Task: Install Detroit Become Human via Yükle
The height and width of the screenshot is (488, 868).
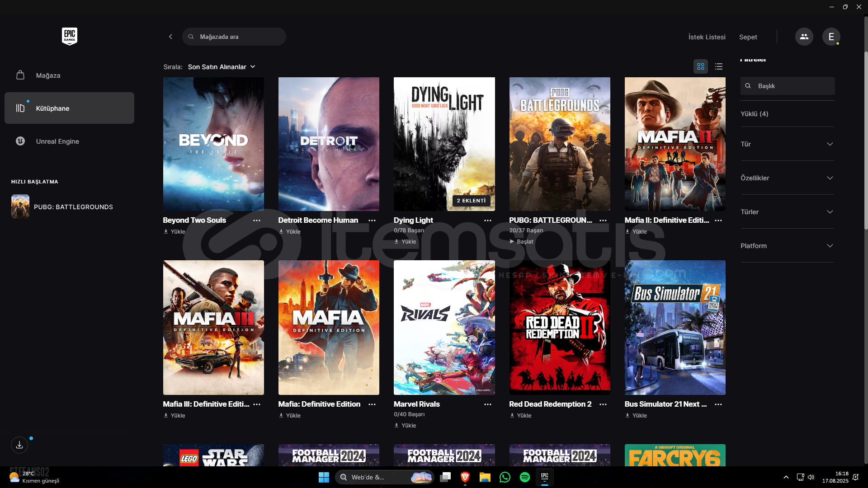Action: click(289, 231)
